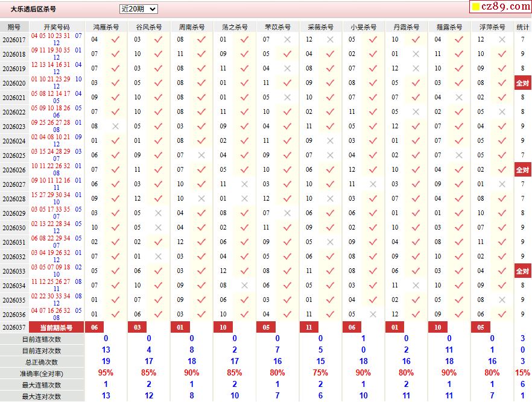
Task: Click the 全对 badge in row 2026026
Action: click(x=522, y=170)
